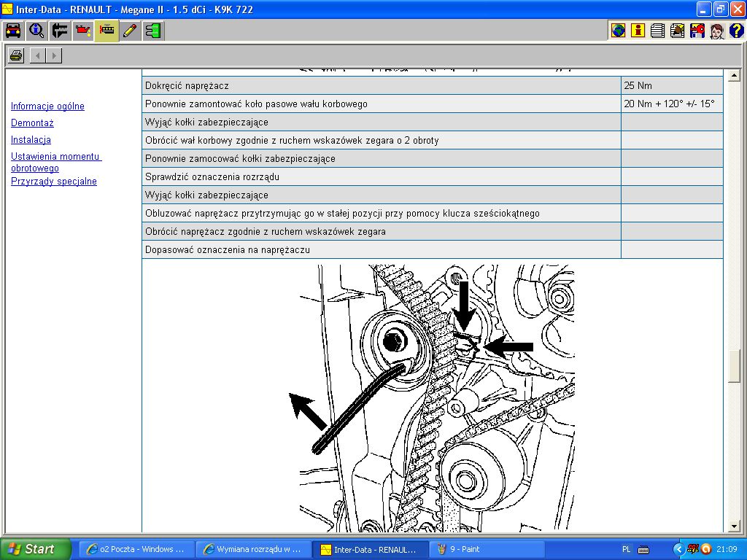Open the PL language indicator in taskbar
Screen dimensions: 747x560
tap(627, 549)
